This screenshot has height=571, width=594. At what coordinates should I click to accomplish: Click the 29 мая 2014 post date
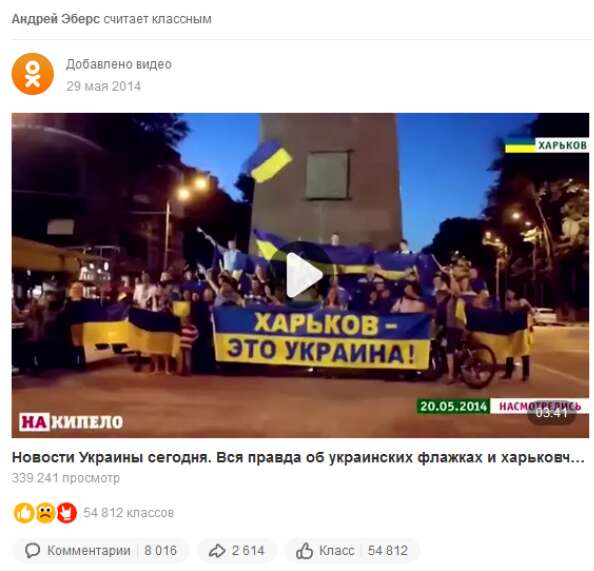pyautogui.click(x=103, y=86)
